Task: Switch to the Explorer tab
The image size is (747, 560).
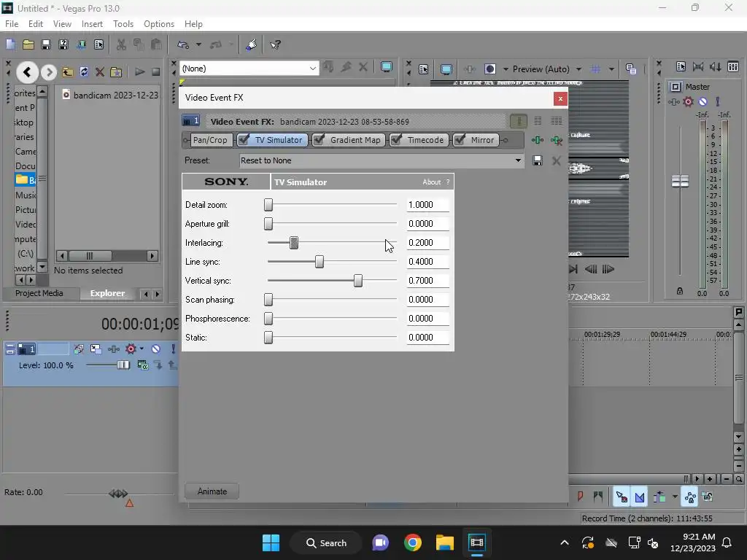Action: point(108,293)
